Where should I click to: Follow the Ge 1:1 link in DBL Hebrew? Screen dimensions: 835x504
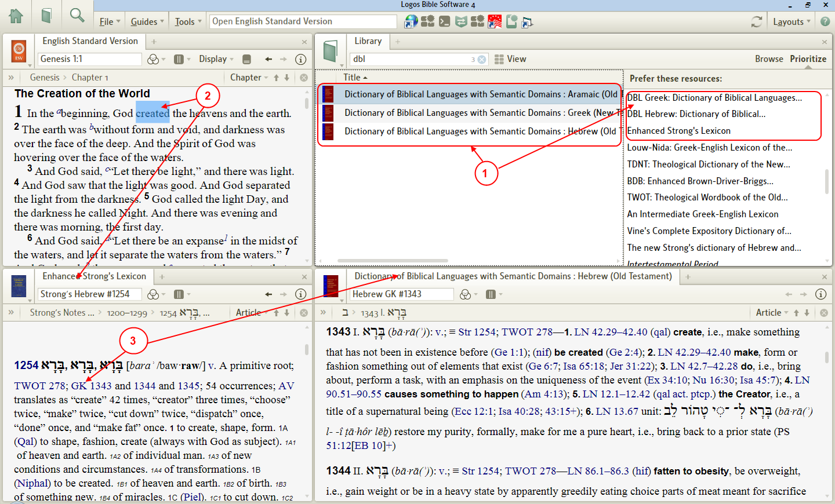tap(509, 352)
